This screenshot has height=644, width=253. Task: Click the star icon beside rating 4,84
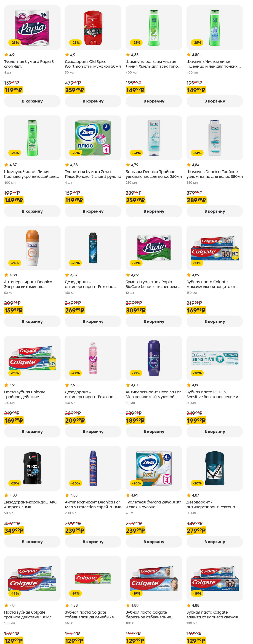click(188, 165)
